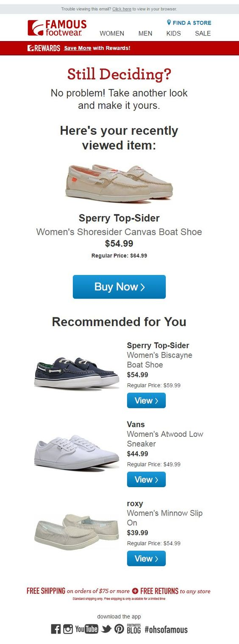
Task: Open the Women menu item
Action: (112, 33)
